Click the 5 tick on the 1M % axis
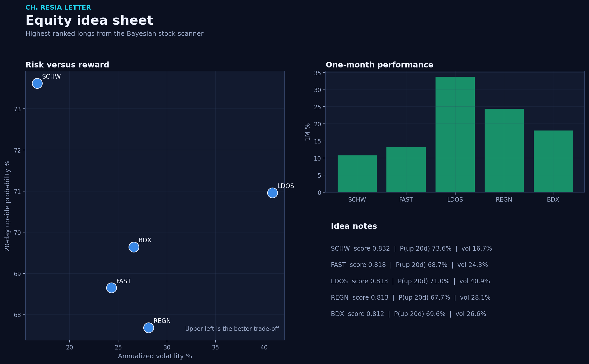Screen dimensions: 589x364 coord(319,176)
